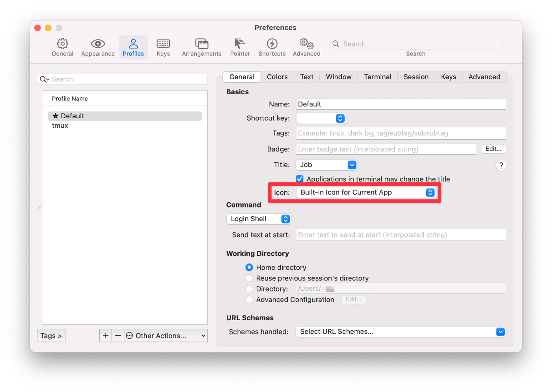Open Shortcuts preferences lightning icon
The height and width of the screenshot is (392, 552).
coord(272,43)
